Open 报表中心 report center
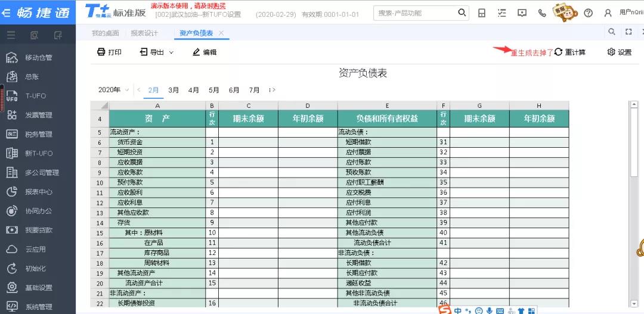The image size is (644, 314). (38, 192)
